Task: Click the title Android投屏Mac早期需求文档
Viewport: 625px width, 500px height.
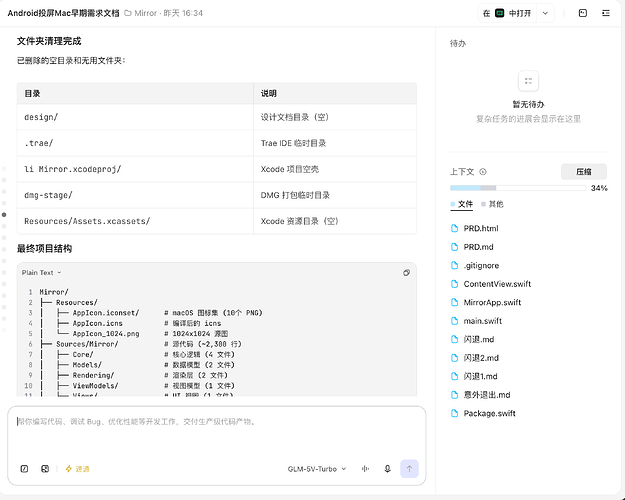Action: pos(63,13)
